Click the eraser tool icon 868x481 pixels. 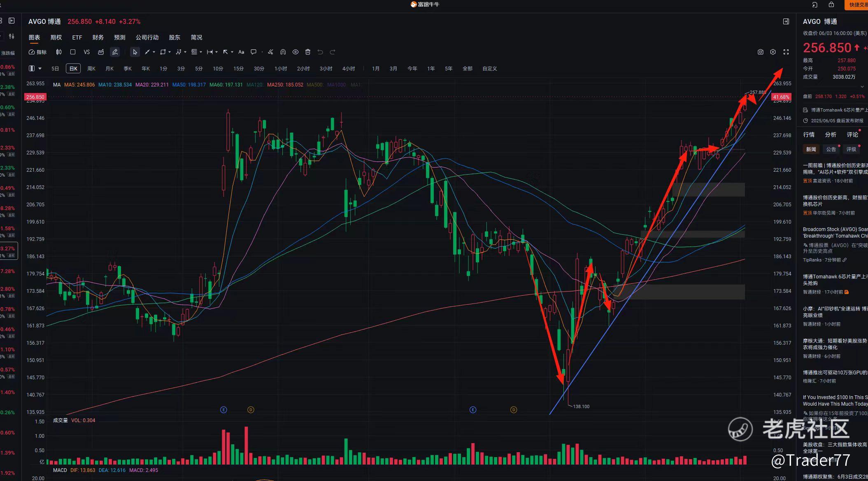click(x=270, y=52)
